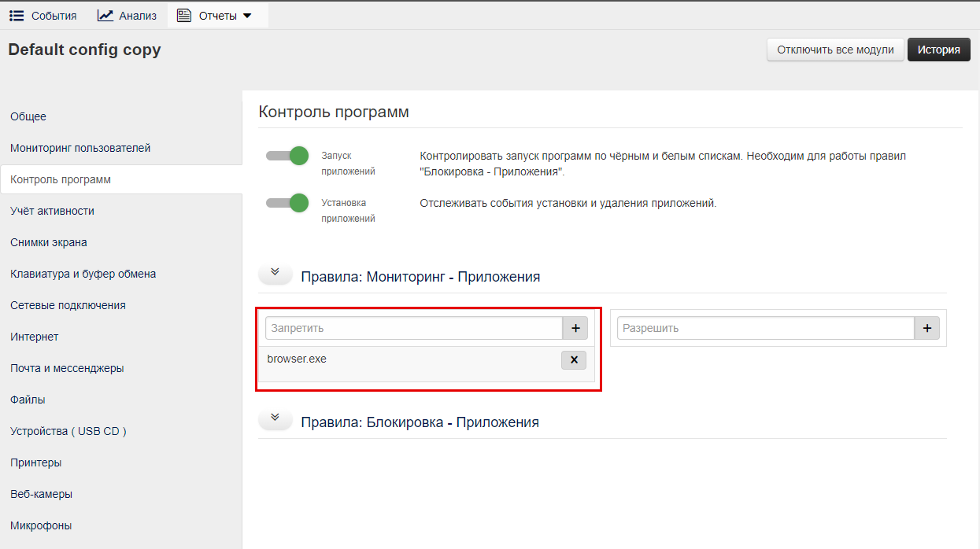Click inside the Запретить input field

click(409, 328)
